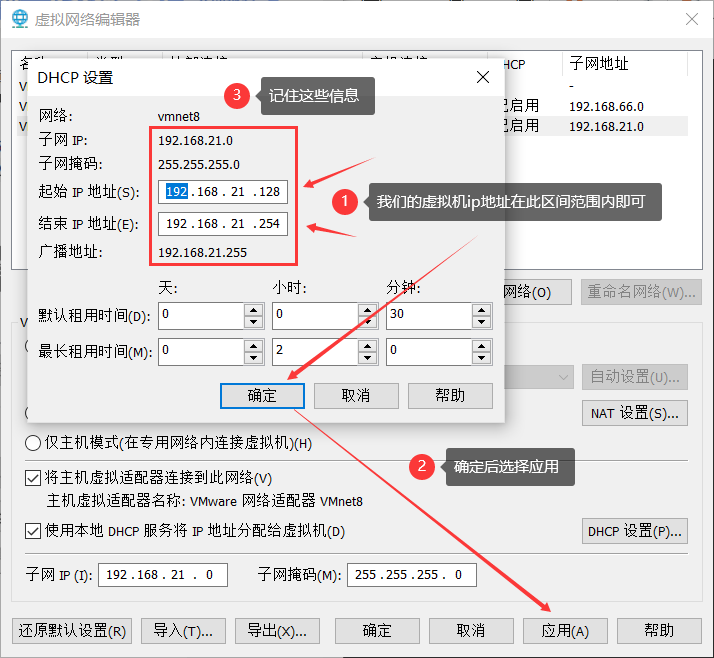
Task: Click default lease hours field
Action: coord(315,316)
